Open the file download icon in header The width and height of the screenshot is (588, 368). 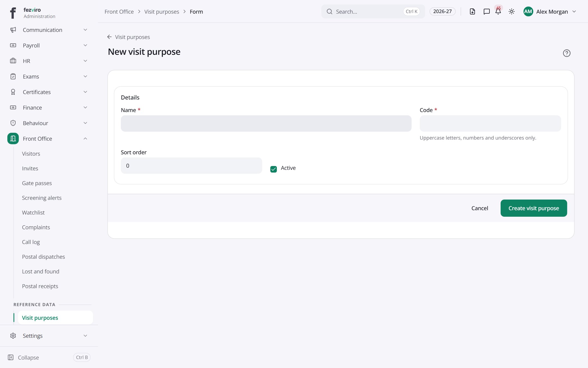pos(473,11)
